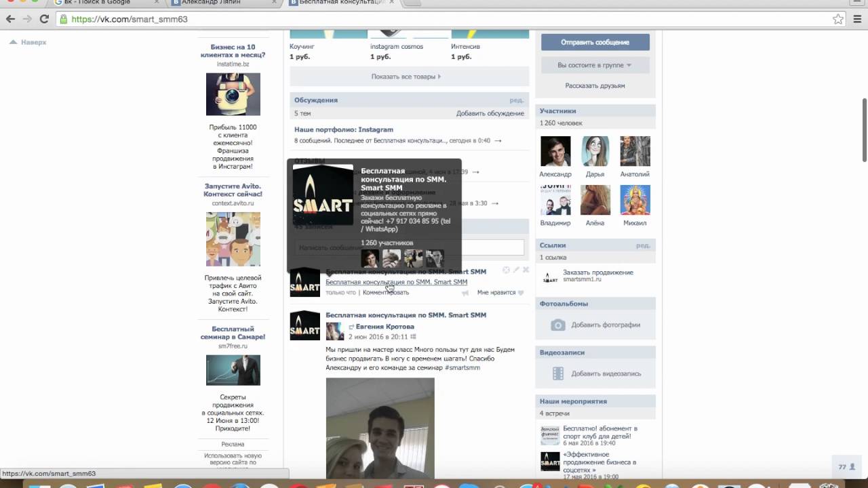The image size is (868, 488).
Task: Open ad 'Запустите Avito. Контекст сейчас!'
Action: (x=233, y=190)
